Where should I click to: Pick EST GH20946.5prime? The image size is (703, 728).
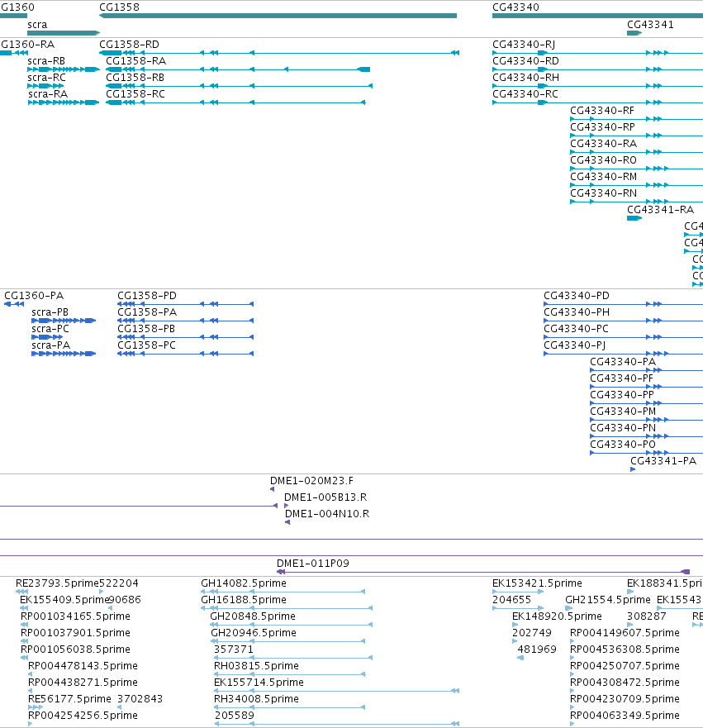pos(254,633)
